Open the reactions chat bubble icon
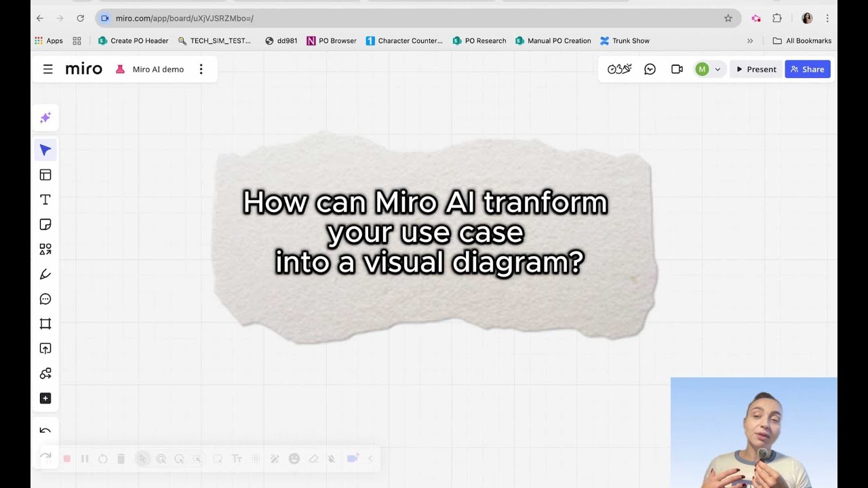 coord(650,69)
